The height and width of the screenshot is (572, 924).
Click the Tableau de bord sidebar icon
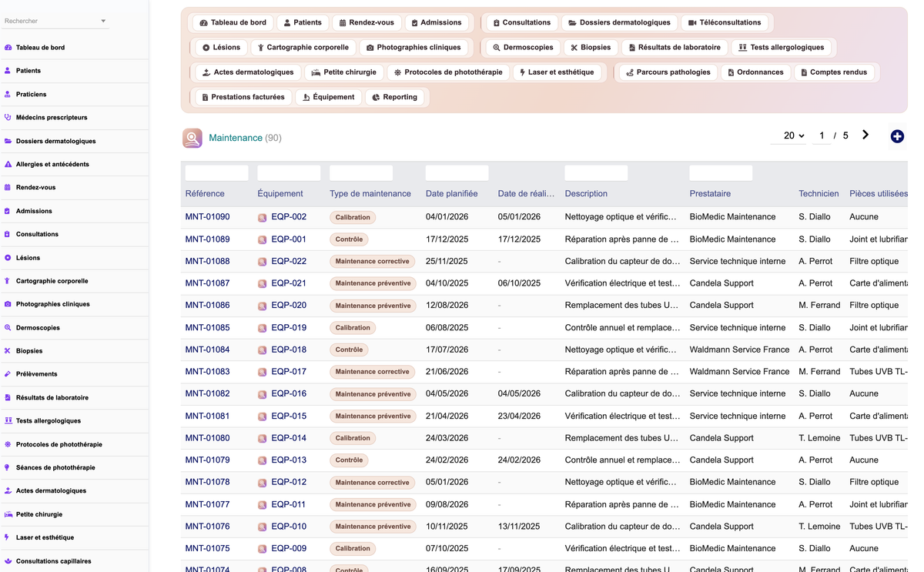tap(8, 48)
